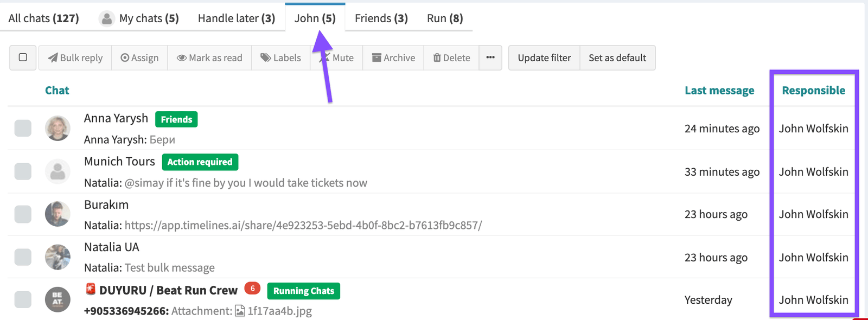868x320 pixels.
Task: Open the three-dots more actions menu
Action: click(490, 57)
